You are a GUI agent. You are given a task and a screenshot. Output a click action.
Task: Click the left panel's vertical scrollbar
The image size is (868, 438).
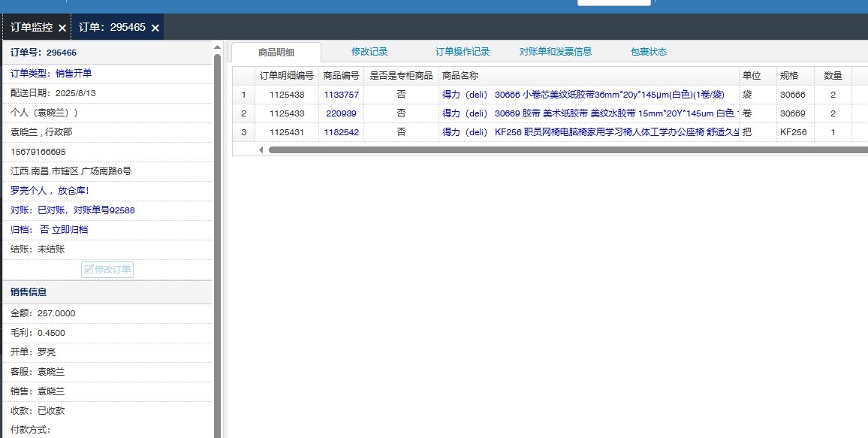(218, 225)
